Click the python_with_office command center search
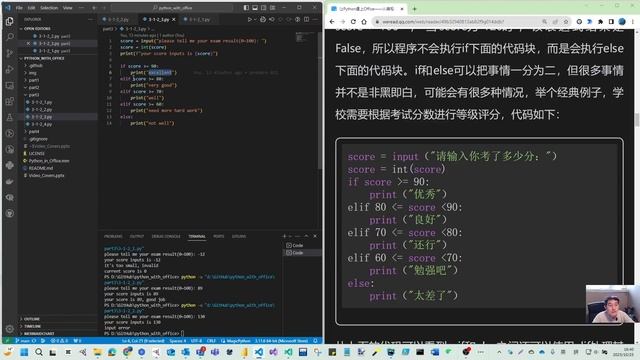The height and width of the screenshot is (360, 640). [x=172, y=8]
